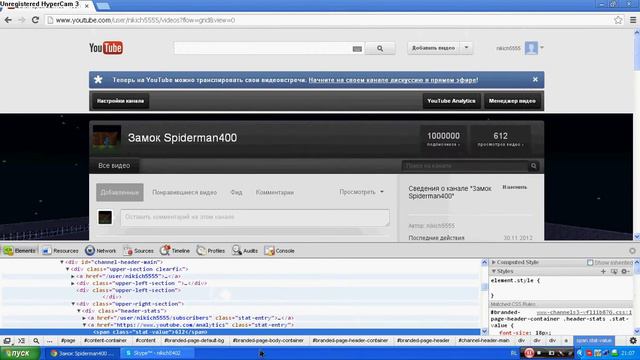Click the channel search input field

click(465, 166)
